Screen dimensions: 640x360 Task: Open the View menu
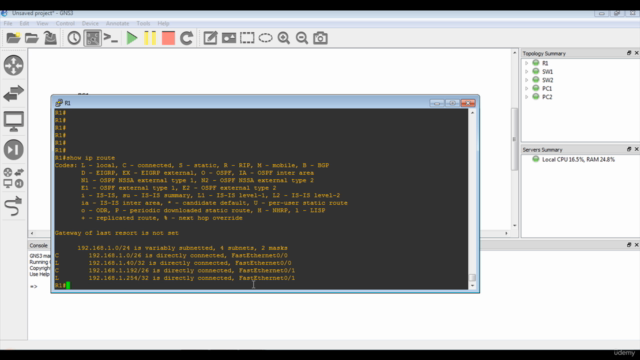point(42,23)
